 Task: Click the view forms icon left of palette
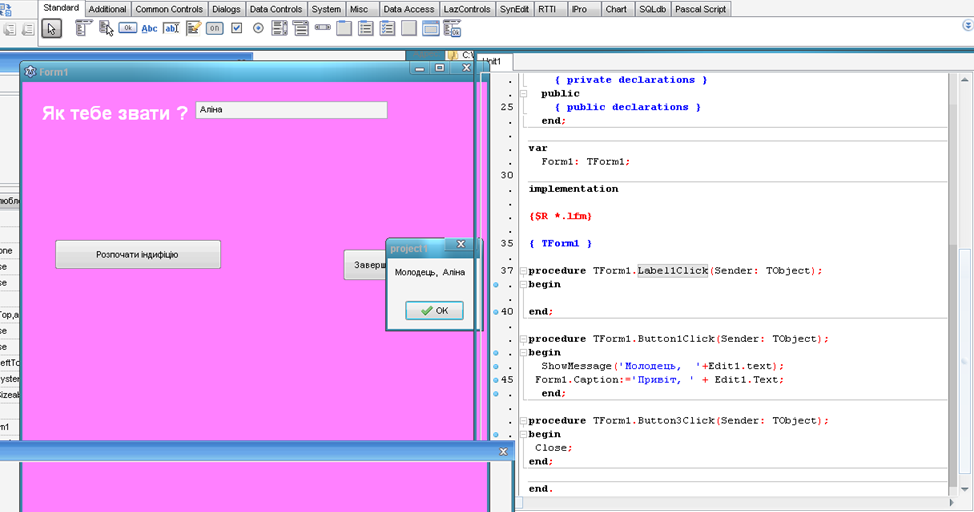29,29
